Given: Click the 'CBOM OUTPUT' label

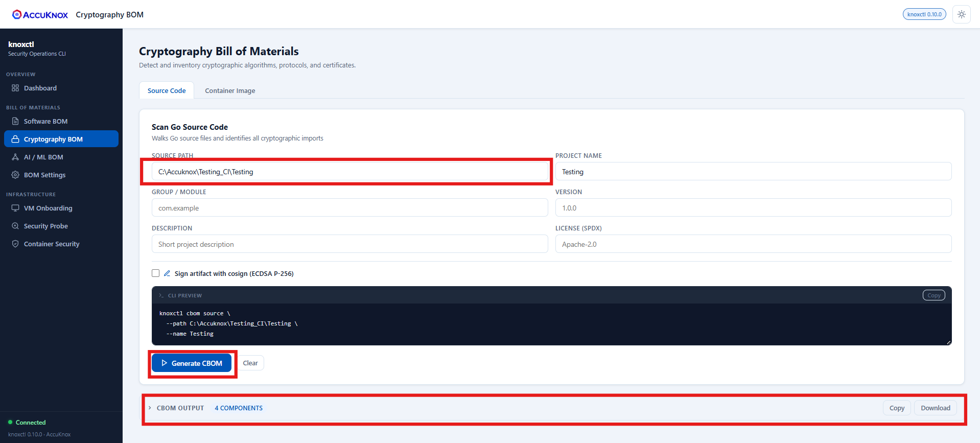Looking at the screenshot, I should (x=180, y=408).
